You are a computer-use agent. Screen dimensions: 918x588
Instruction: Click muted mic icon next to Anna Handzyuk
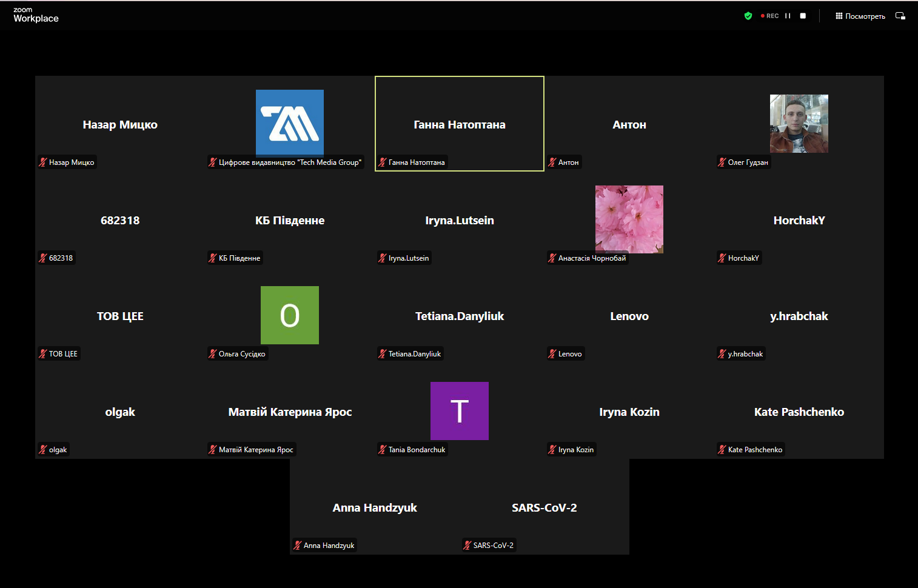click(298, 546)
